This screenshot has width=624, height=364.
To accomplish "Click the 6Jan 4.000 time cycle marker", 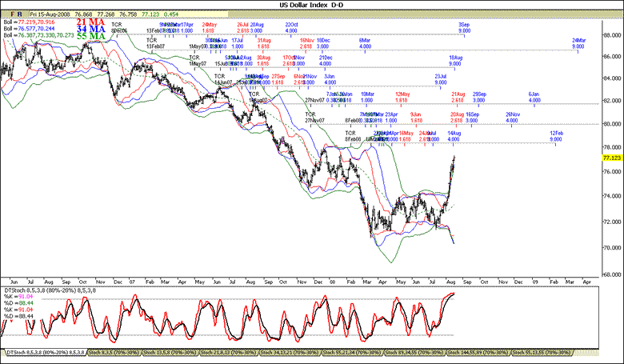I will (x=534, y=97).
